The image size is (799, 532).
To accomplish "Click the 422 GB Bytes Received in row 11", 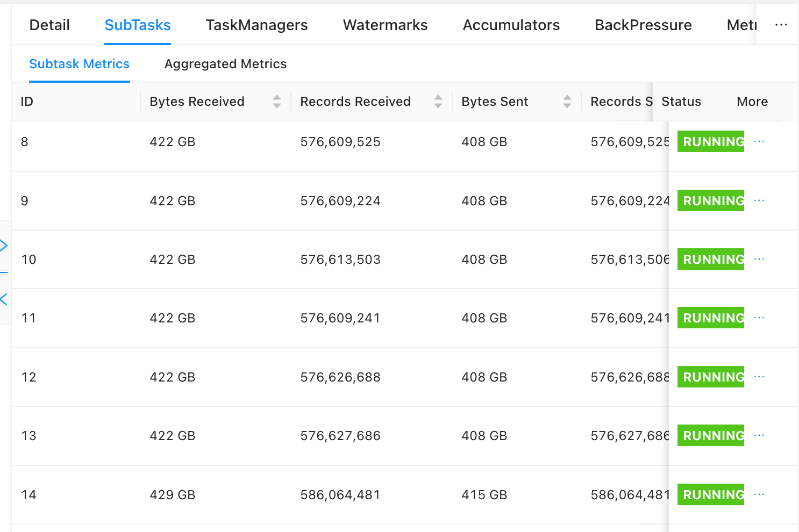I will pos(173,318).
